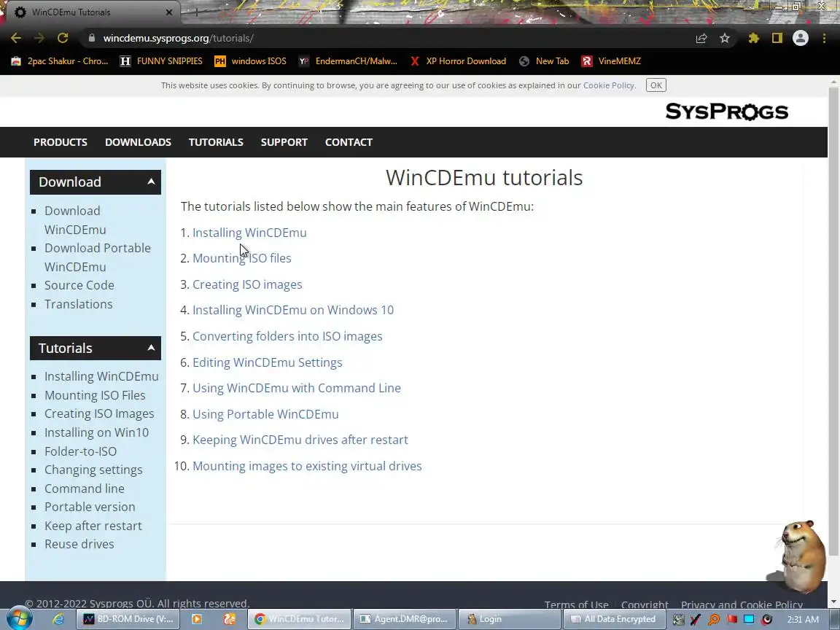Open the PRODUCTS menu
This screenshot has width=840, height=630.
pos(61,142)
